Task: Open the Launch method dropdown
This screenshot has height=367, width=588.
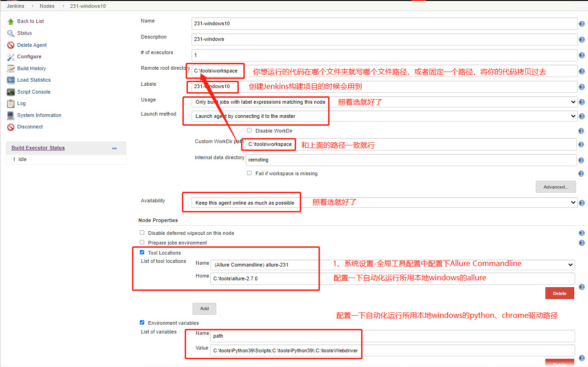Action: [x=385, y=116]
